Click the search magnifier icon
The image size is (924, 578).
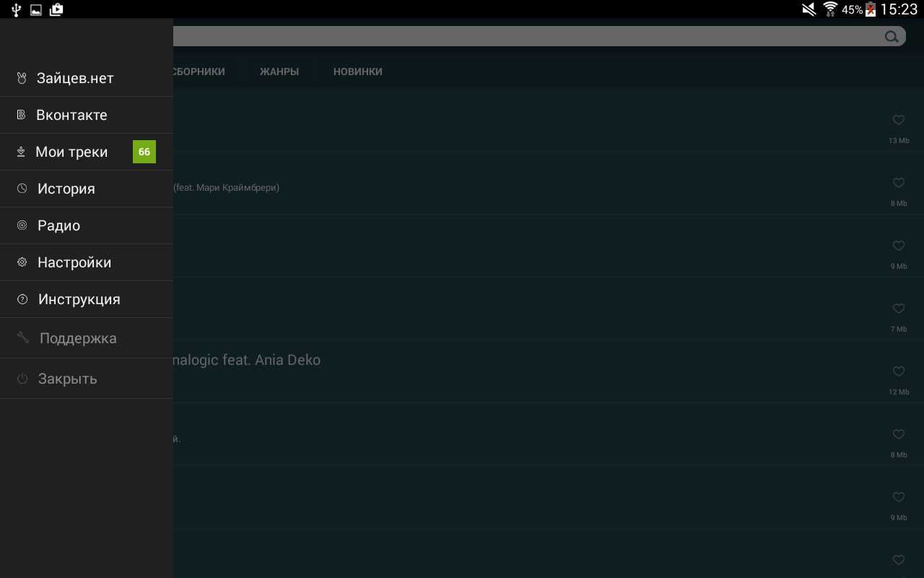pos(892,37)
